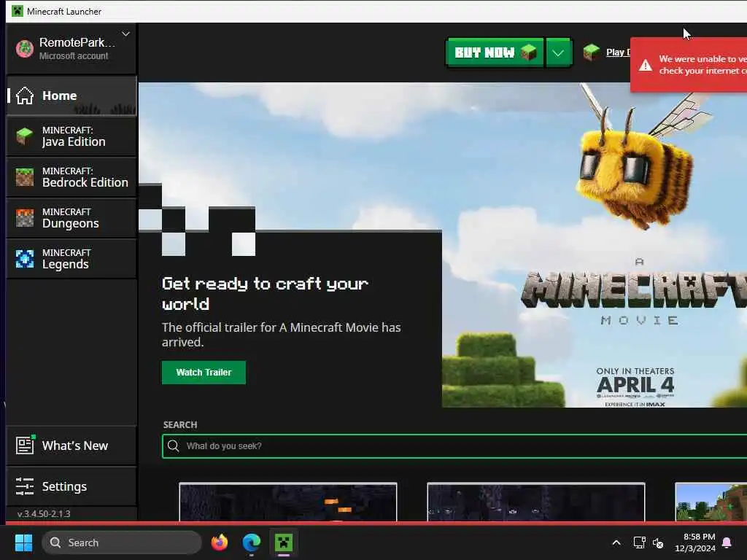The image size is (747, 560).
Task: Click the grass block icon beside Play Demo
Action: pyautogui.click(x=591, y=52)
